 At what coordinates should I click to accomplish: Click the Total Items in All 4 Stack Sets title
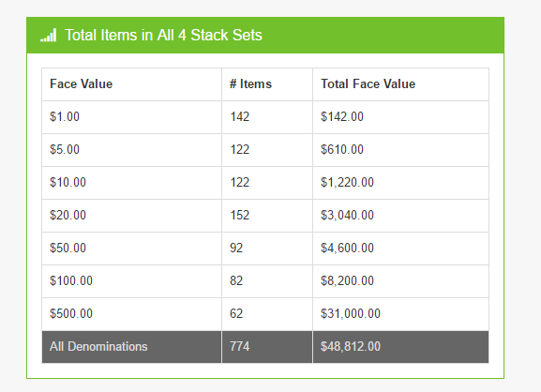click(x=163, y=36)
